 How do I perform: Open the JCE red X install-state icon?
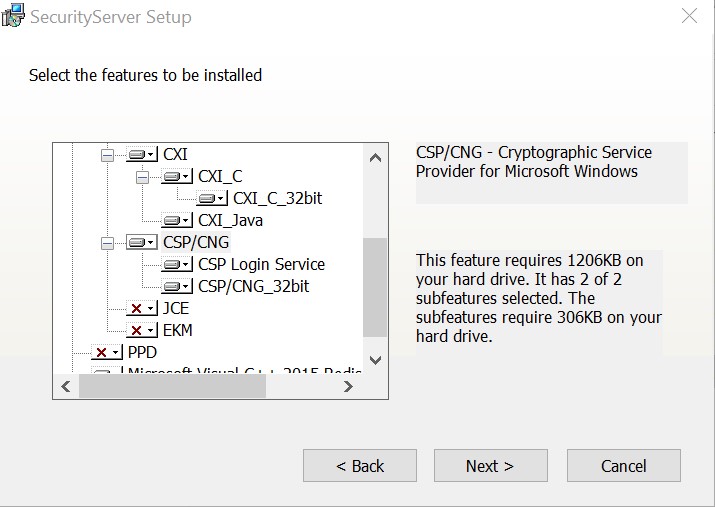(x=142, y=309)
